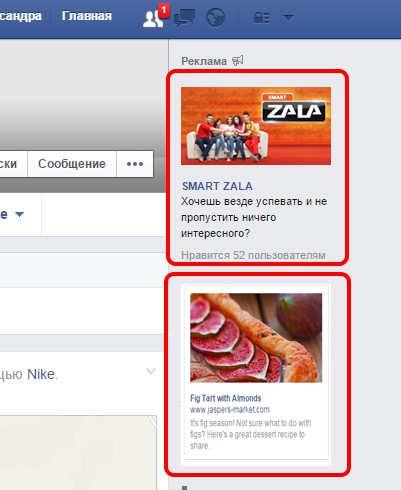This screenshot has height=490, width=401.
Task: Open the SMART ZALA ad image
Action: pos(256,126)
